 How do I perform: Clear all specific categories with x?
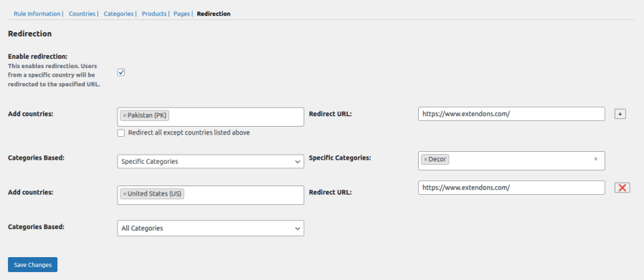coord(595,159)
